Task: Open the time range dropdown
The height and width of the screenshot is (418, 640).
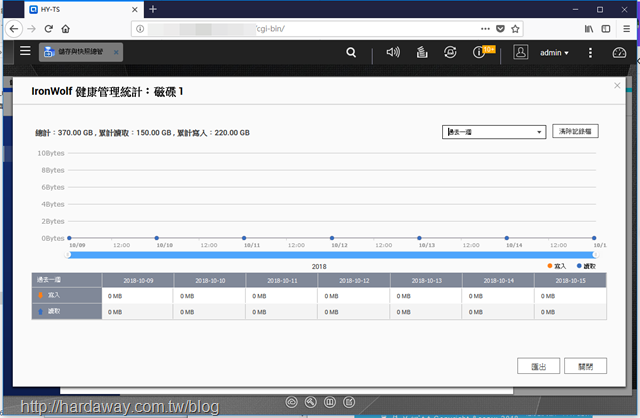Action: tap(494, 132)
